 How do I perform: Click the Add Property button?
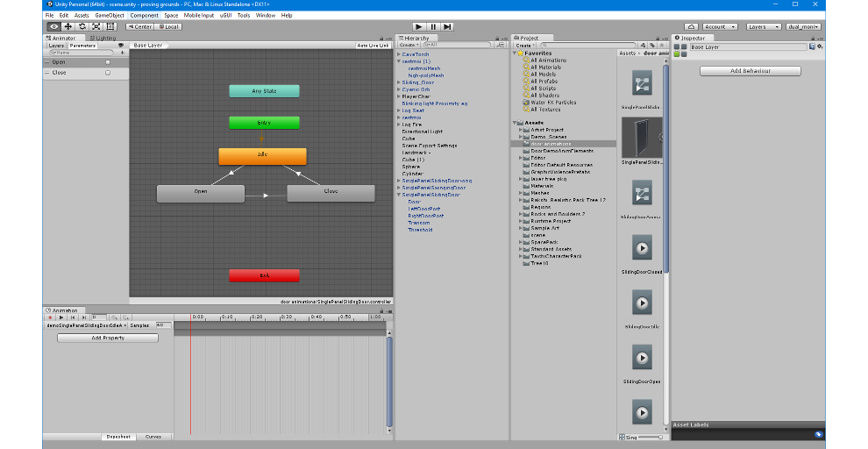pos(108,338)
